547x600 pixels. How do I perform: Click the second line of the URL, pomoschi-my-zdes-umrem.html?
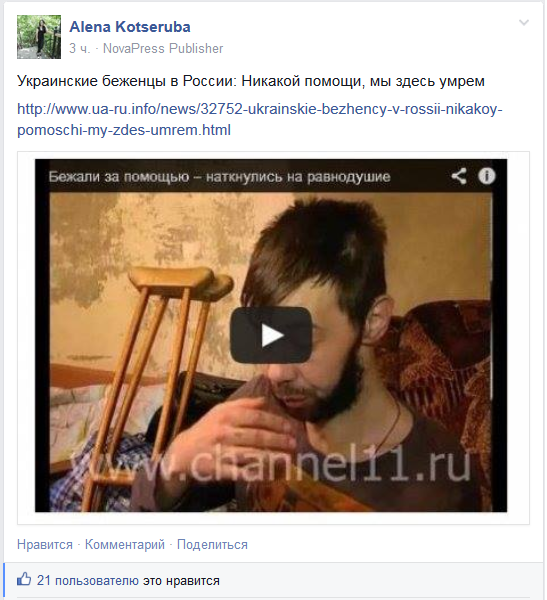[x=124, y=130]
